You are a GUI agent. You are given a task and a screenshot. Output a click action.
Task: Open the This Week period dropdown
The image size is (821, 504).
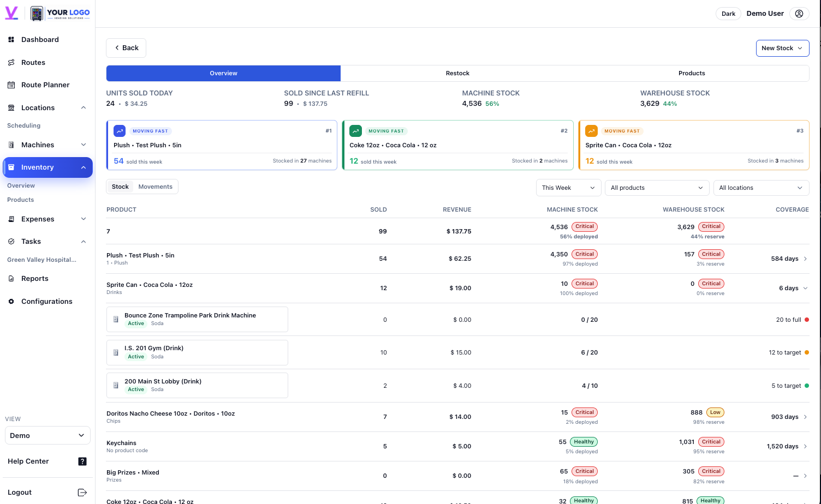coord(568,188)
